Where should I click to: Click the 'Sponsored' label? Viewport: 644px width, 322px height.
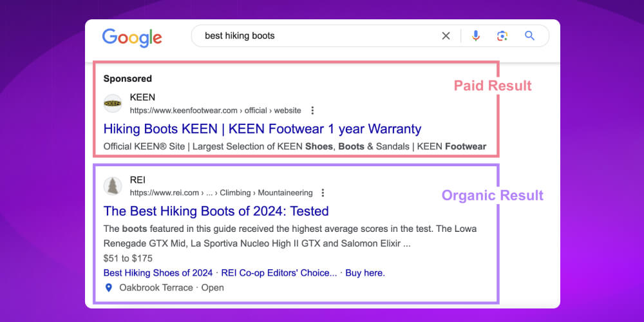point(128,79)
